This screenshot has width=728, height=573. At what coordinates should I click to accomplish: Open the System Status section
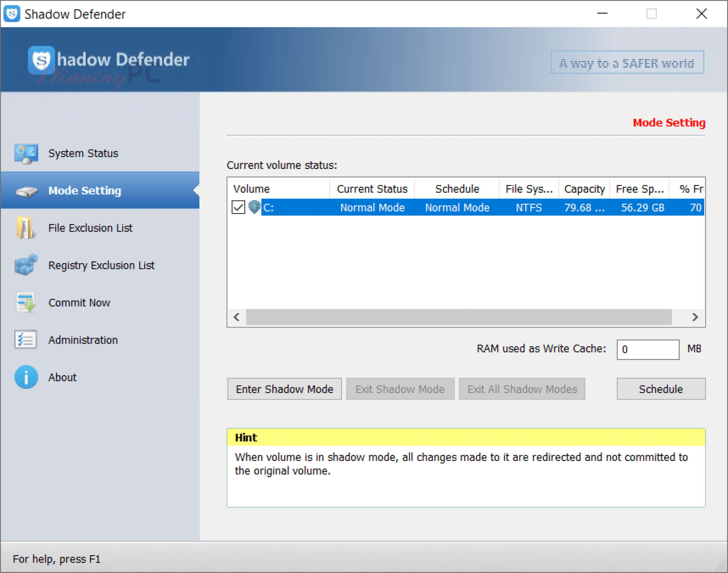click(x=83, y=153)
